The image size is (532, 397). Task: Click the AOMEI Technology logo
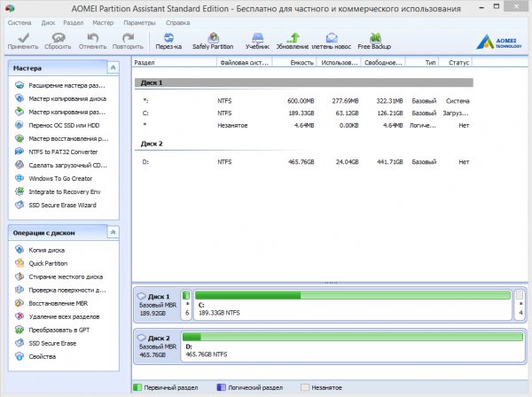tap(498, 42)
